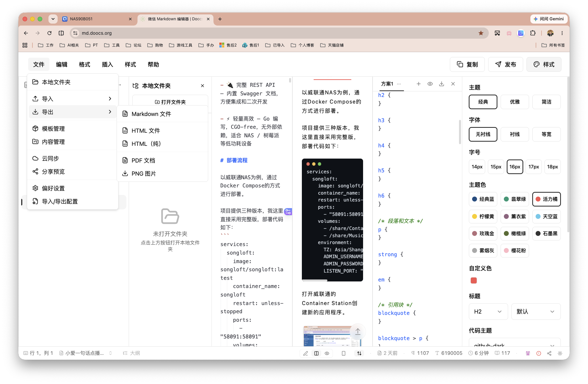The height and width of the screenshot is (384, 588).
Task: Pick the 经典蓝 theme color
Action: (483, 199)
